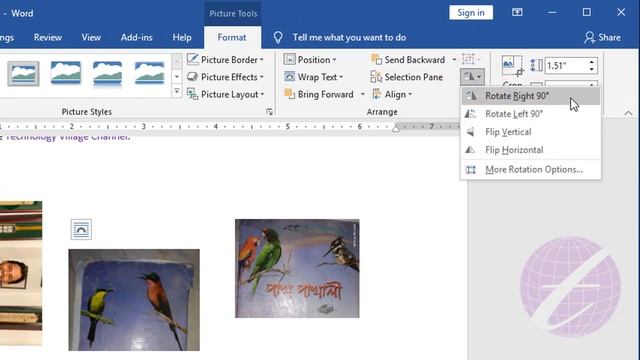Click the More Rotation Options icon

click(x=471, y=169)
